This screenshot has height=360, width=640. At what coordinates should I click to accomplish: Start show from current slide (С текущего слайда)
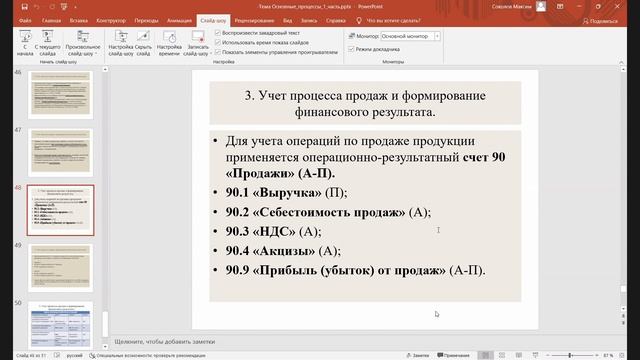click(x=47, y=43)
